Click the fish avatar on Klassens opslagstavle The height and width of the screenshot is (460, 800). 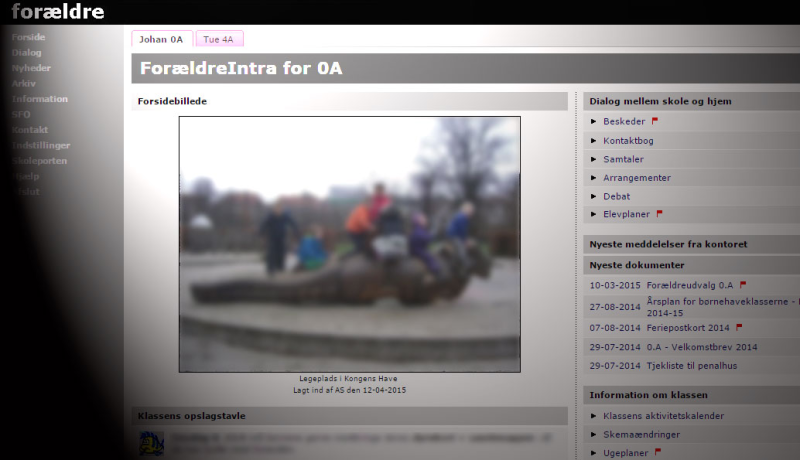pos(151,443)
